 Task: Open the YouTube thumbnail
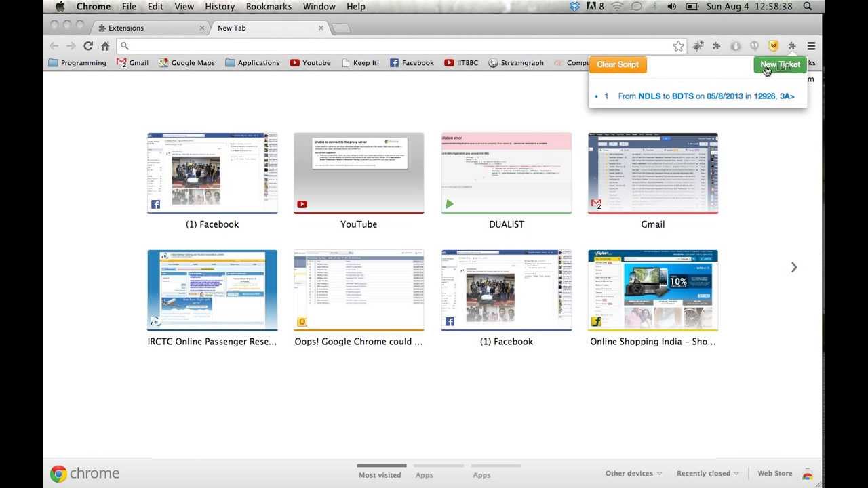pyautogui.click(x=359, y=174)
